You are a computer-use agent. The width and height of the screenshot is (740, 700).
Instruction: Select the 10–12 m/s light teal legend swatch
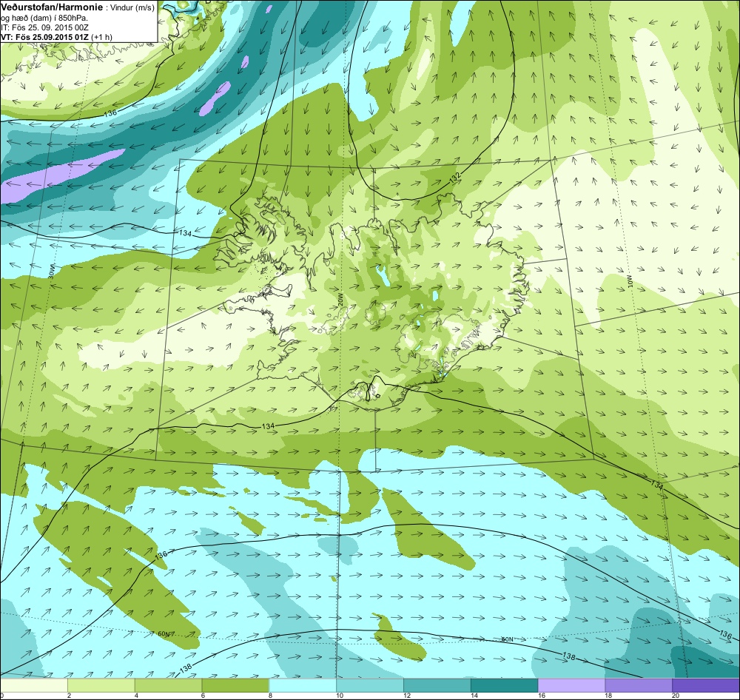tap(370, 685)
